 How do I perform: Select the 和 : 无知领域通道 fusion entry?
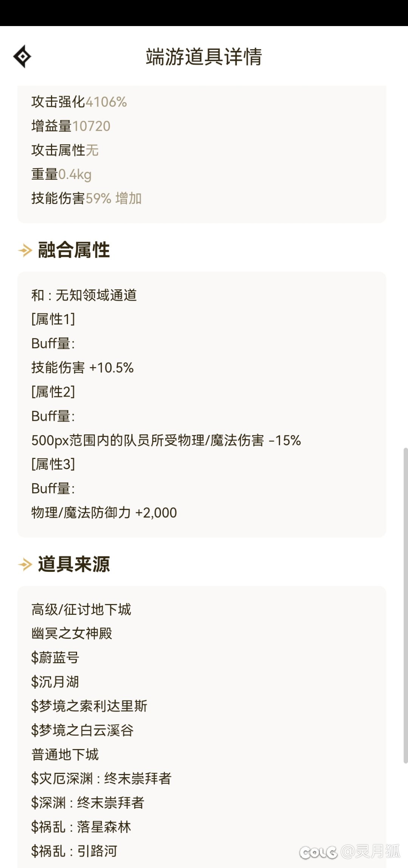click(x=84, y=295)
